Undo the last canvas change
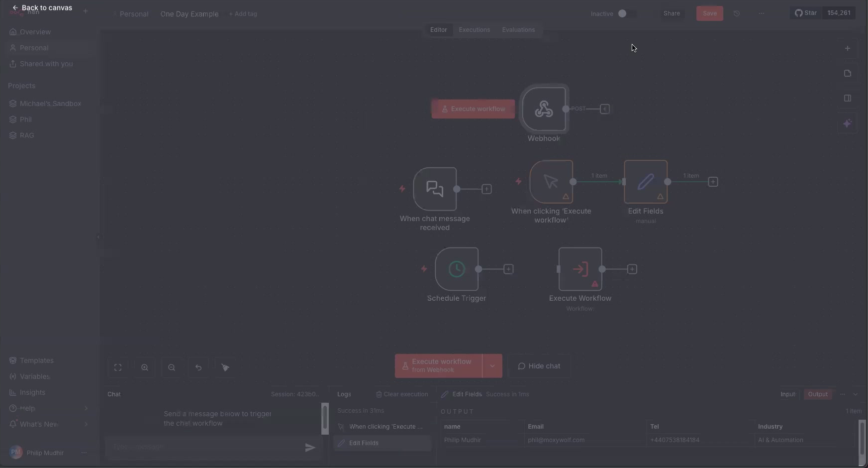Image resolution: width=868 pixels, height=468 pixels. tap(198, 367)
